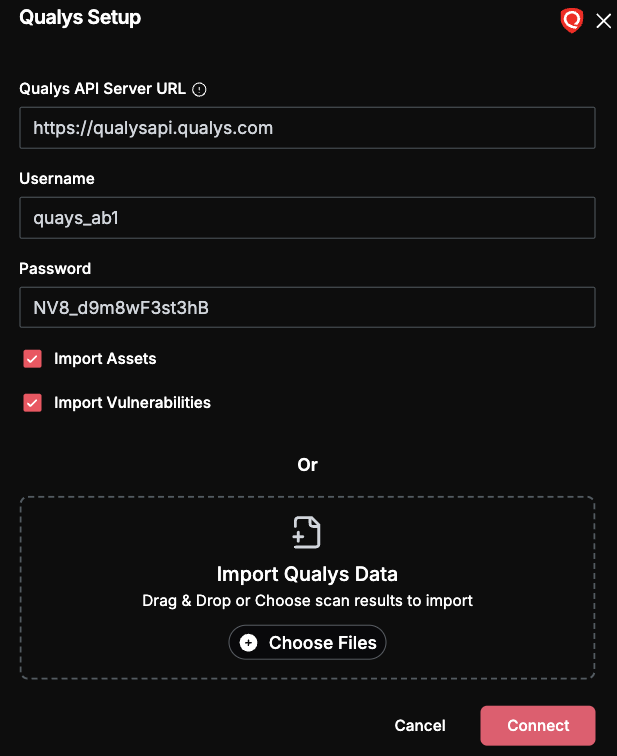Click the Import Qualys Data heading
Screen dimensions: 617x756
tap(307, 574)
